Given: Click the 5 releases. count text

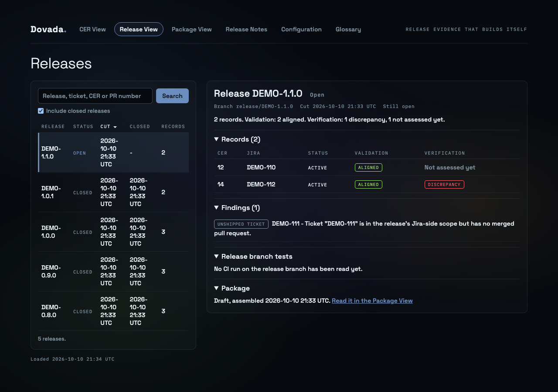Looking at the screenshot, I should pos(52,339).
